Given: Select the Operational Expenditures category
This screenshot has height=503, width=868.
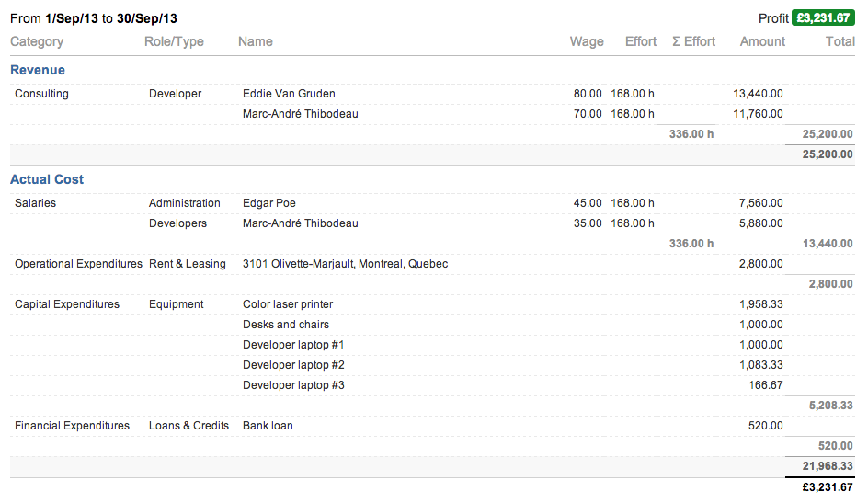Looking at the screenshot, I should click(78, 264).
